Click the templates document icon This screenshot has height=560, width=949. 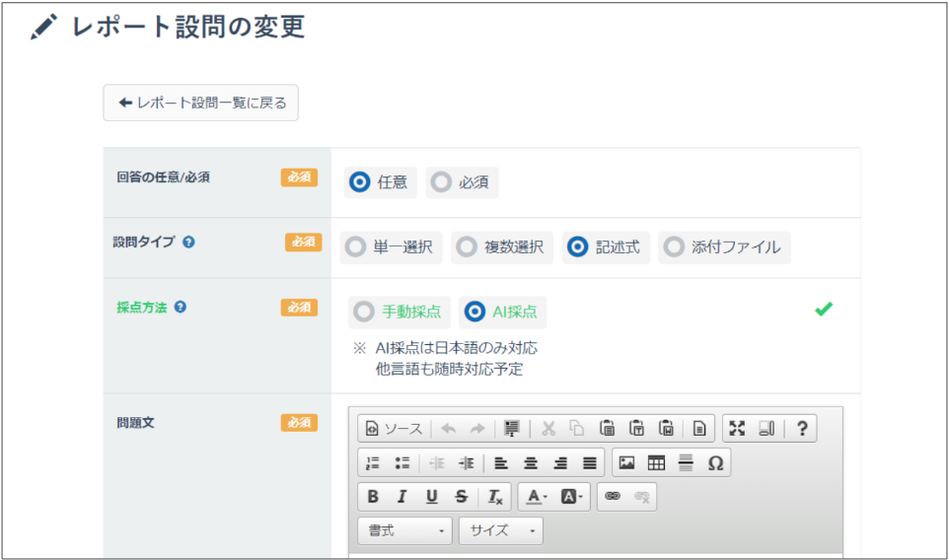tap(699, 429)
